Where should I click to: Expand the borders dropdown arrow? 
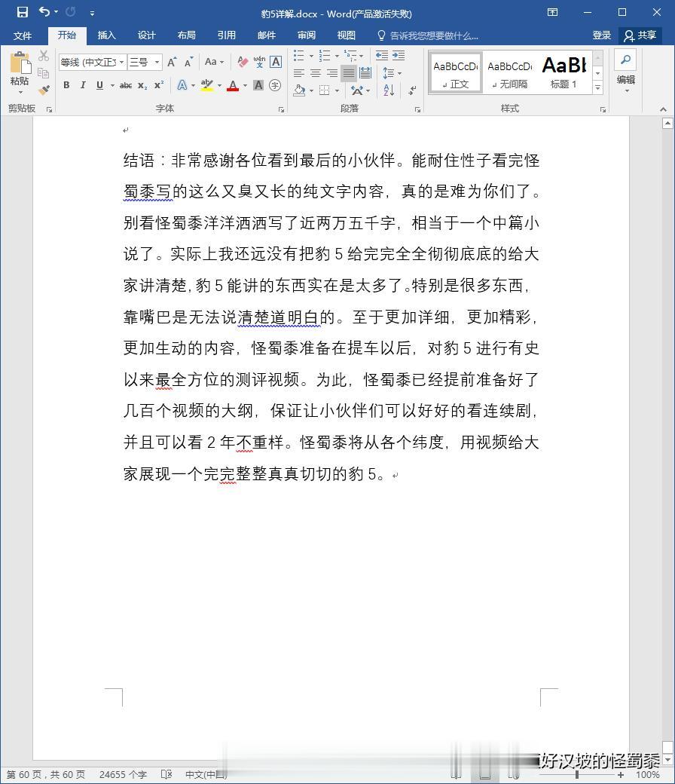point(337,90)
